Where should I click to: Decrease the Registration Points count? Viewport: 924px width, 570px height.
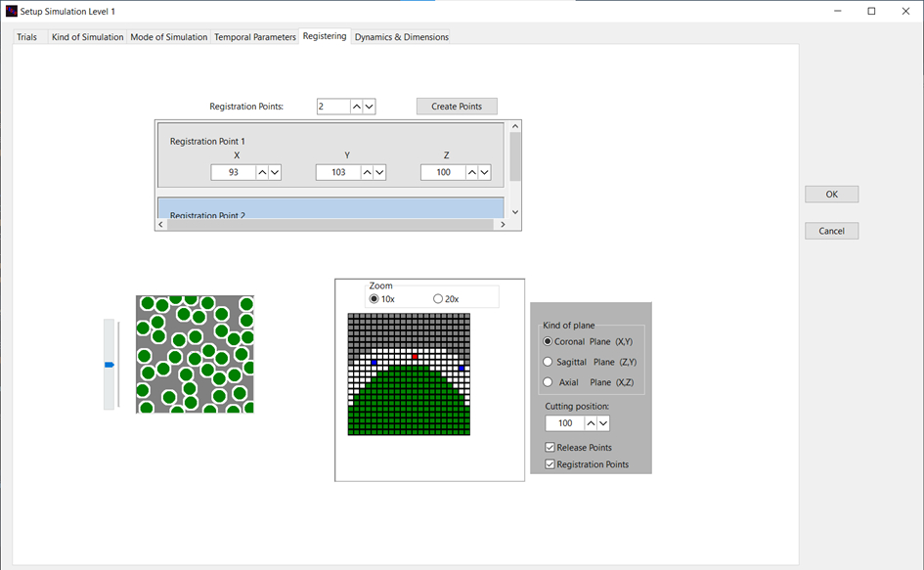tap(370, 106)
